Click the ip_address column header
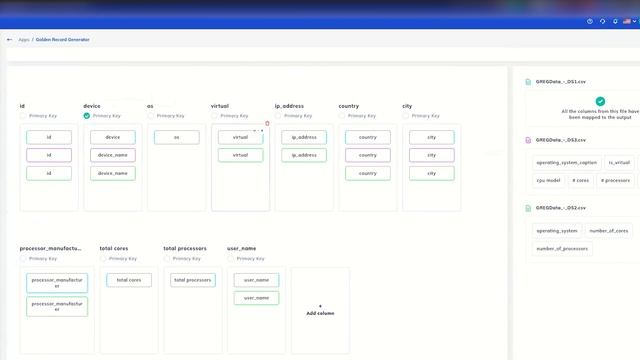Image resolution: width=640 pixels, height=360 pixels. click(x=289, y=106)
